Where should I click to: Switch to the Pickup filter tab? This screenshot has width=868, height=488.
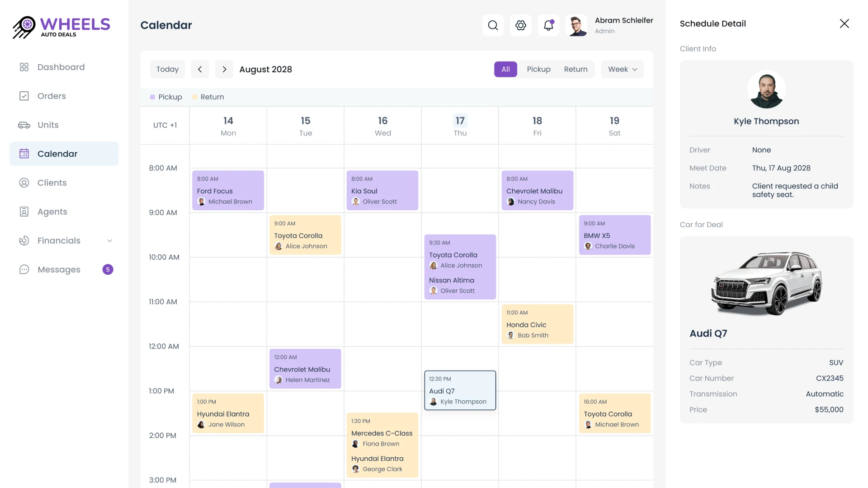tap(538, 69)
